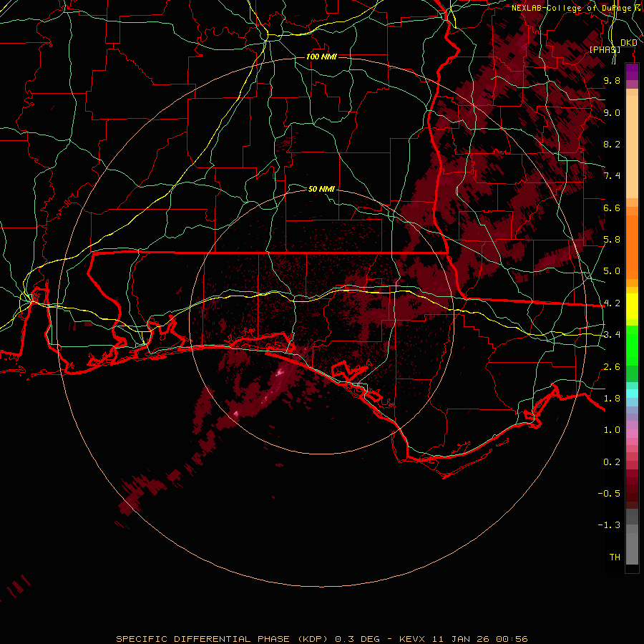
Task: Click the '11 JAN 26 00:56' timestamp in the caption
Action: click(x=479, y=639)
